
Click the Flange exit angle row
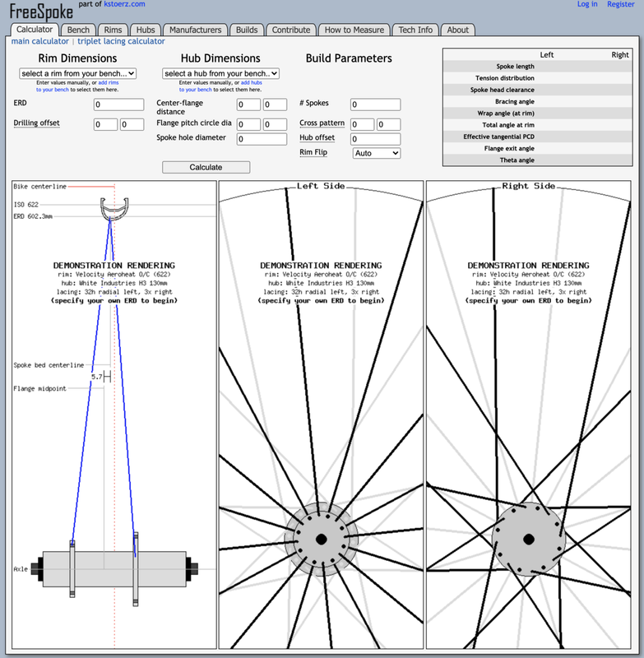coord(537,149)
